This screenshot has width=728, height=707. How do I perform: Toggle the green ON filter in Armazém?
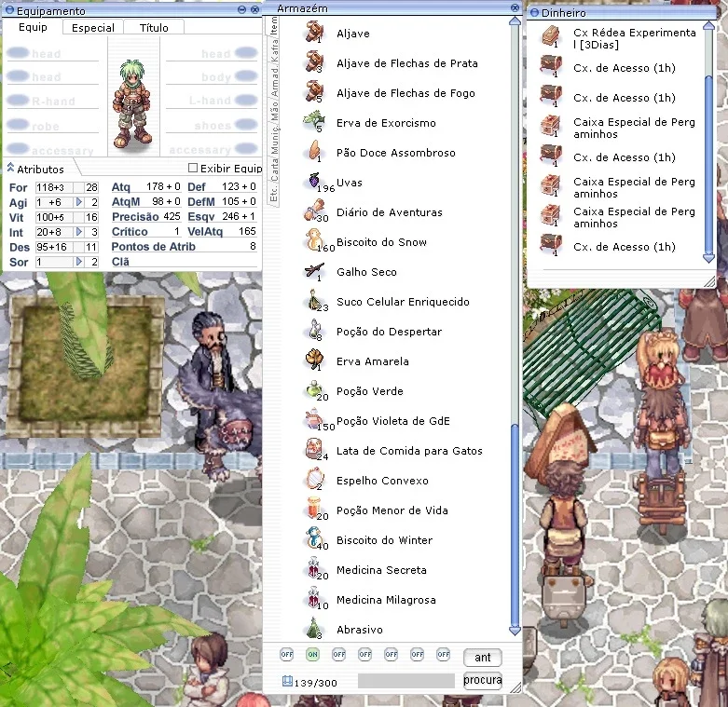pyautogui.click(x=313, y=654)
